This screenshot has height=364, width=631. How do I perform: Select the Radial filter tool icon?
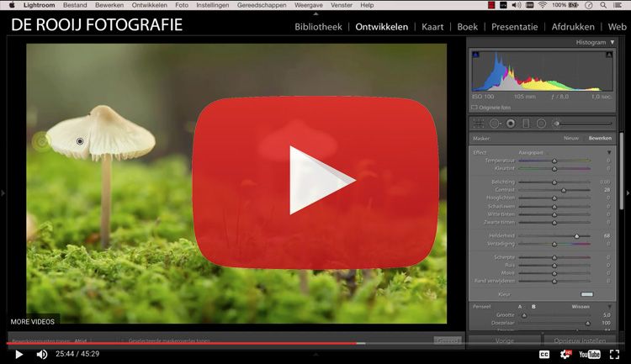(x=541, y=124)
